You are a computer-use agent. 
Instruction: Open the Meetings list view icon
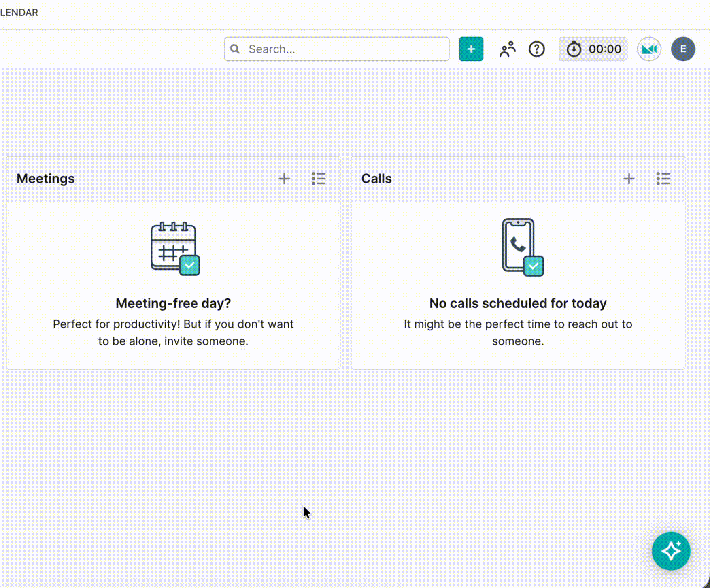click(x=319, y=179)
